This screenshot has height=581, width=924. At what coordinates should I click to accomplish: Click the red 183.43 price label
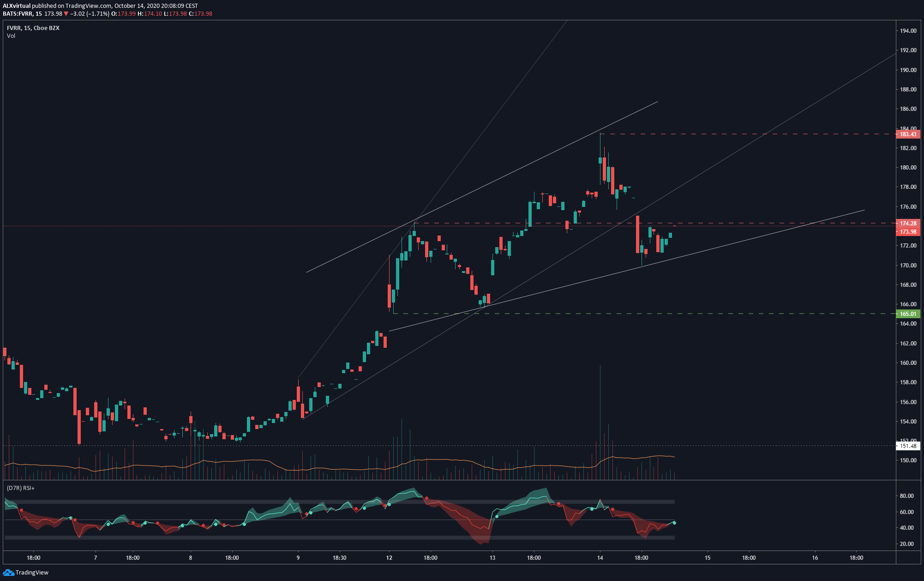(x=908, y=134)
